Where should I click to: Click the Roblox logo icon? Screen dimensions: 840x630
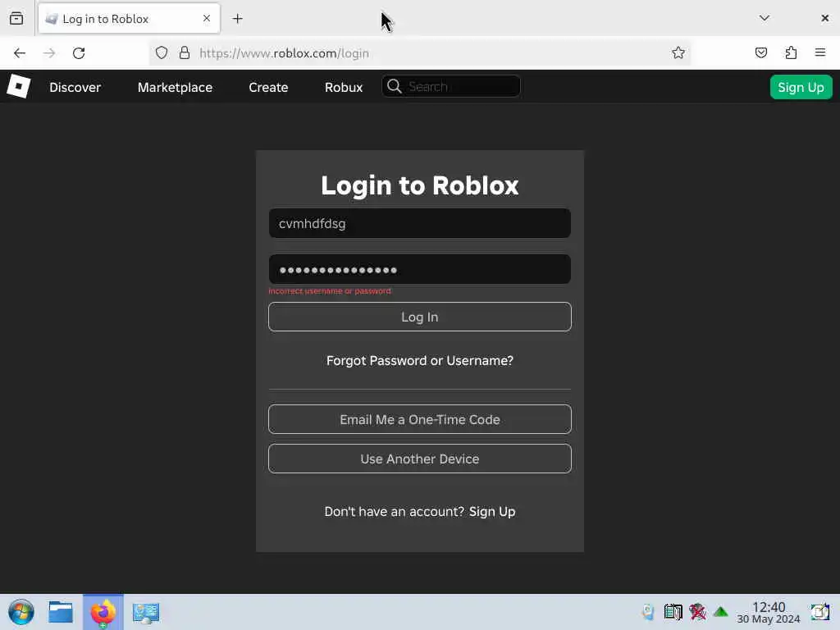click(18, 86)
